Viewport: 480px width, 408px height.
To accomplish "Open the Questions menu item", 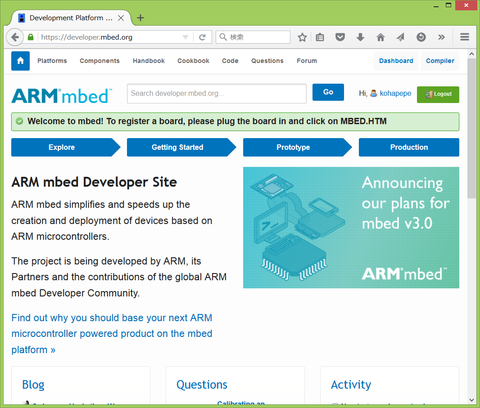I will [x=267, y=61].
